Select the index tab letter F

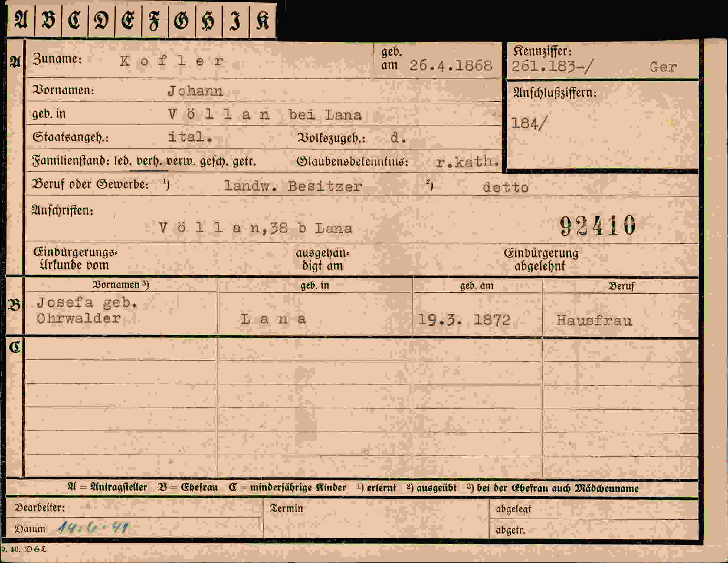tap(154, 21)
